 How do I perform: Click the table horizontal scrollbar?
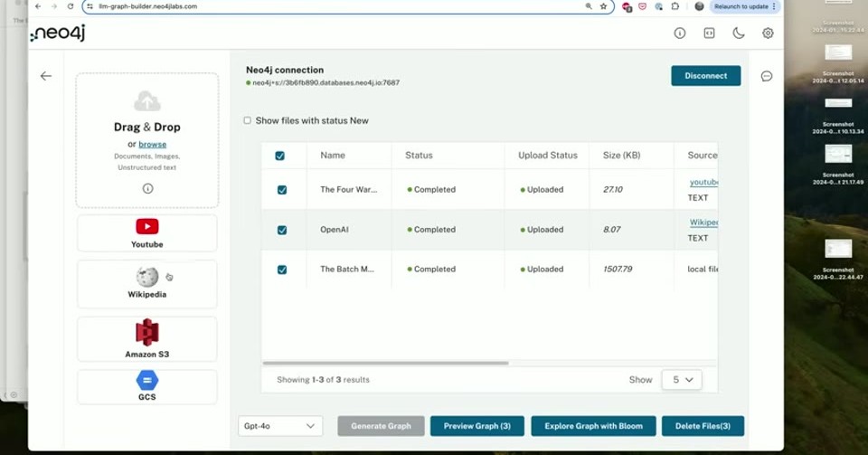385,363
